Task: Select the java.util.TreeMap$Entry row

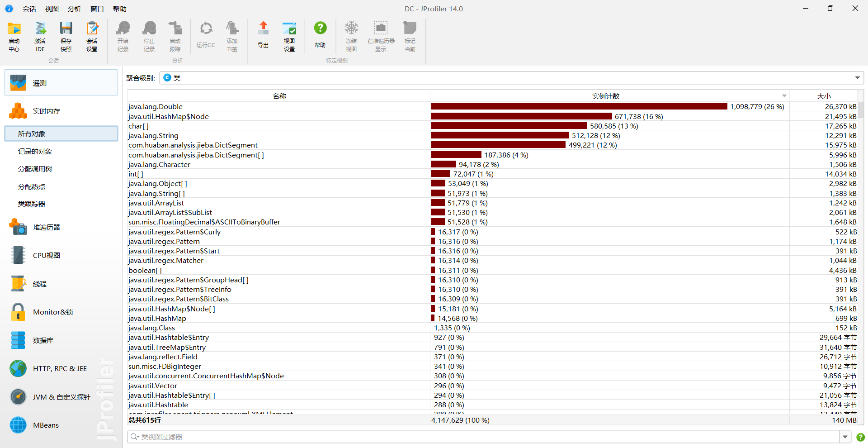Action: tap(492, 347)
